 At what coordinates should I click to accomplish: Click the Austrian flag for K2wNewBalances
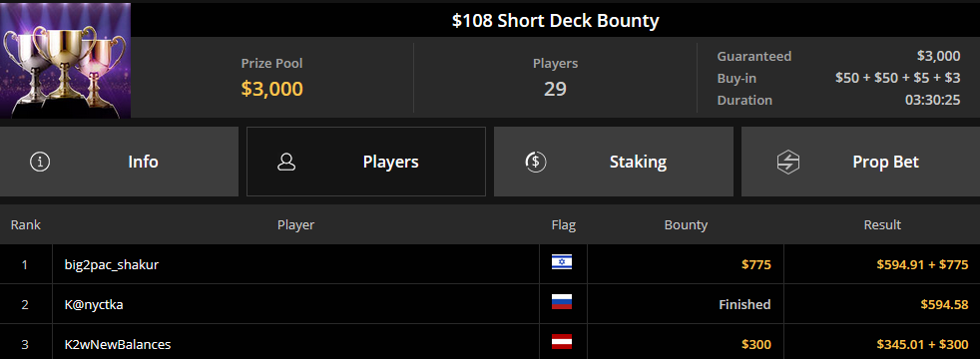click(561, 342)
